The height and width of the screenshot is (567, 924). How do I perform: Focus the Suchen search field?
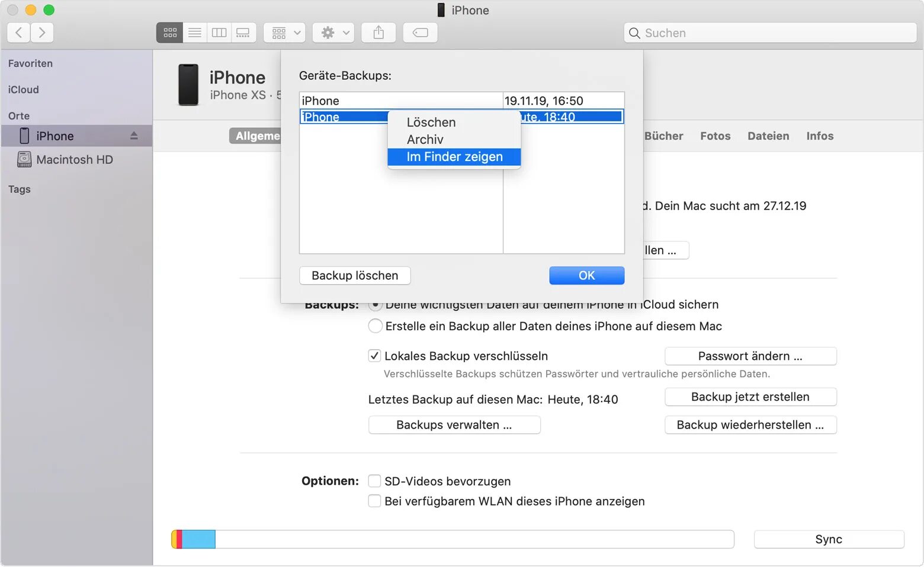click(770, 33)
